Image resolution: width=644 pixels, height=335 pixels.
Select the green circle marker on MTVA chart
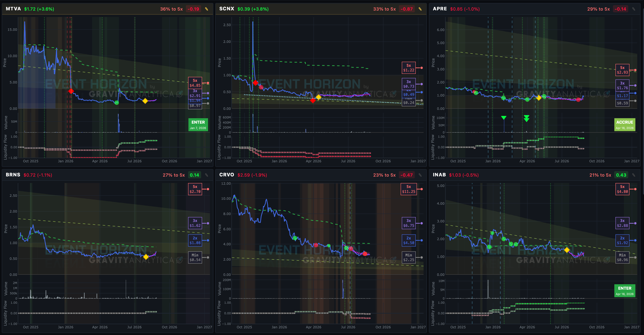116,102
